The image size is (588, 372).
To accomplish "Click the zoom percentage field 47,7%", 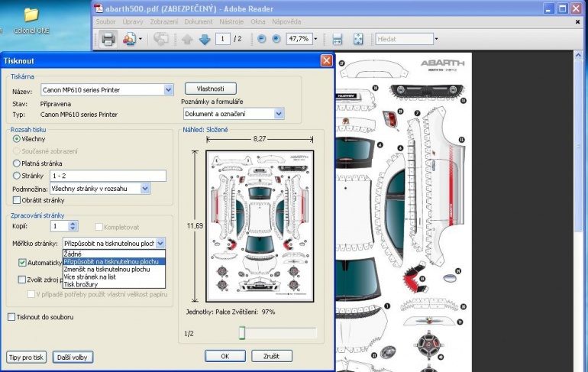I will pyautogui.click(x=299, y=39).
